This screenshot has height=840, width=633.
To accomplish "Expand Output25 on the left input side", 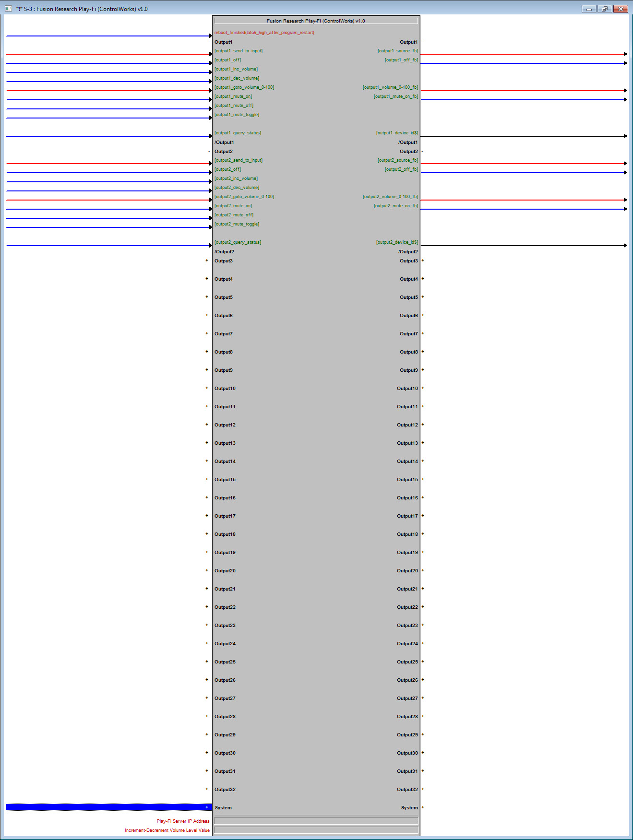I will (207, 662).
